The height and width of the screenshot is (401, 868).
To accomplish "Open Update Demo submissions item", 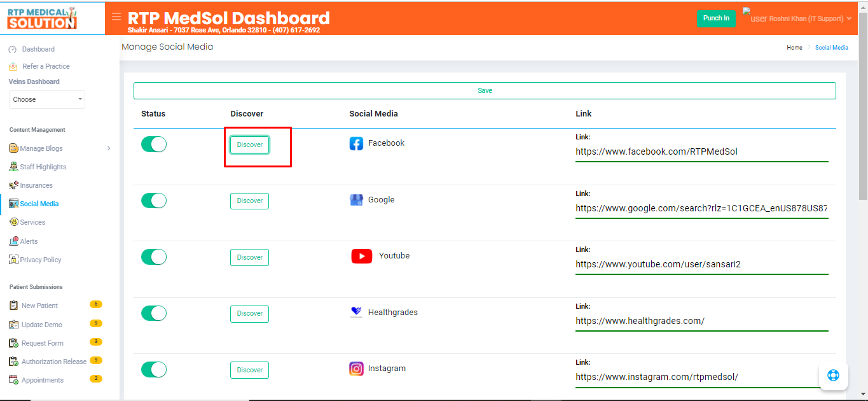I will (42, 325).
